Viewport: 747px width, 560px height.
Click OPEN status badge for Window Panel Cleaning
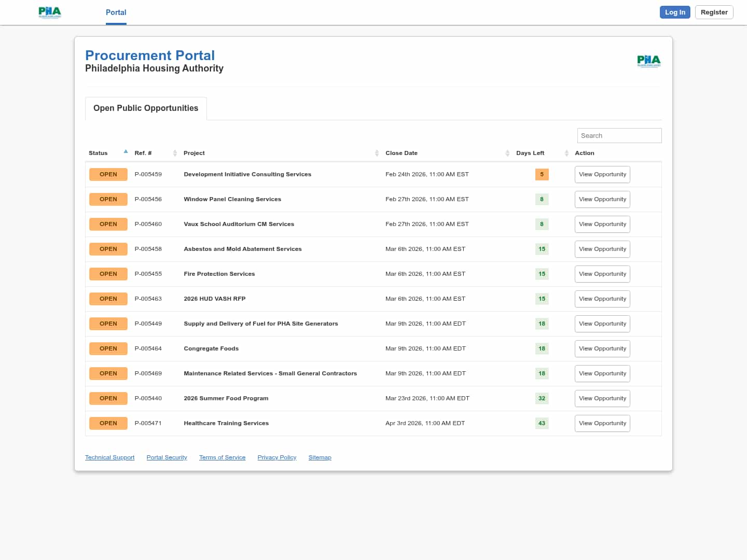click(108, 199)
